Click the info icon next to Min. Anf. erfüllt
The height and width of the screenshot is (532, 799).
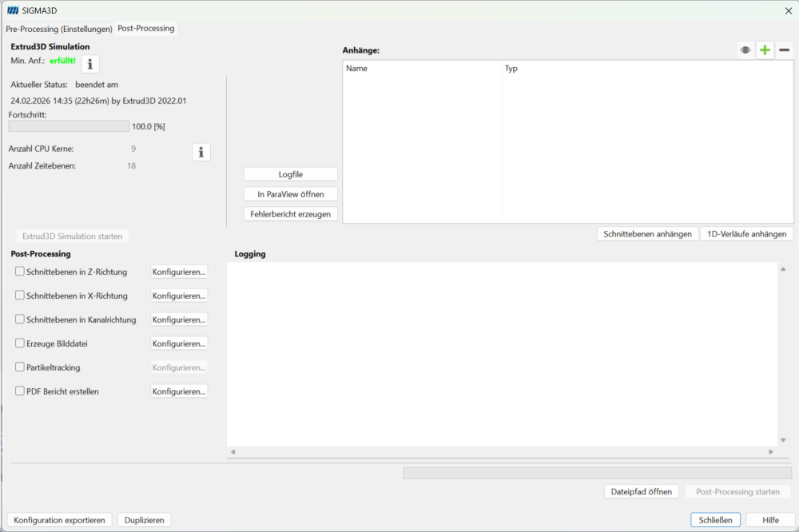pyautogui.click(x=90, y=64)
